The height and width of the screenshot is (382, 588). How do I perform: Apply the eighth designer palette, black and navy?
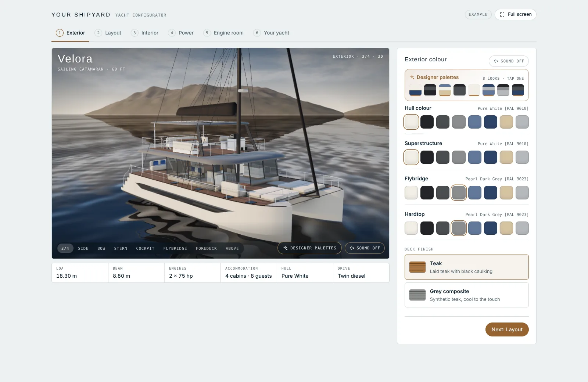click(518, 90)
